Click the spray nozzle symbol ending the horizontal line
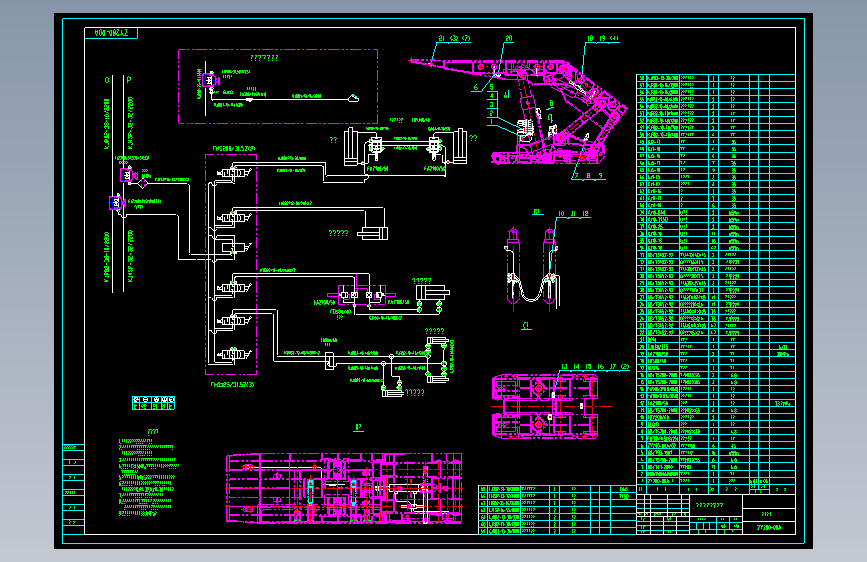This screenshot has height=562, width=867. click(x=353, y=98)
